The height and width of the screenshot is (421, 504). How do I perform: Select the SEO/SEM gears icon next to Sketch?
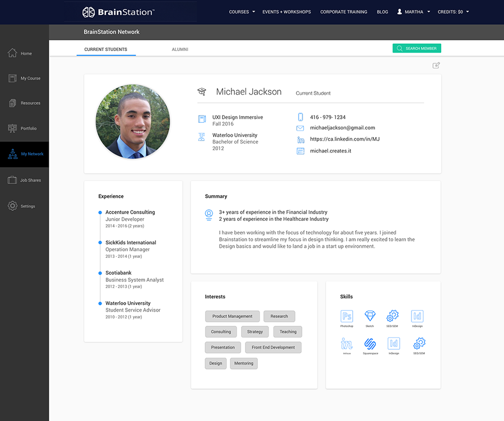(x=392, y=316)
